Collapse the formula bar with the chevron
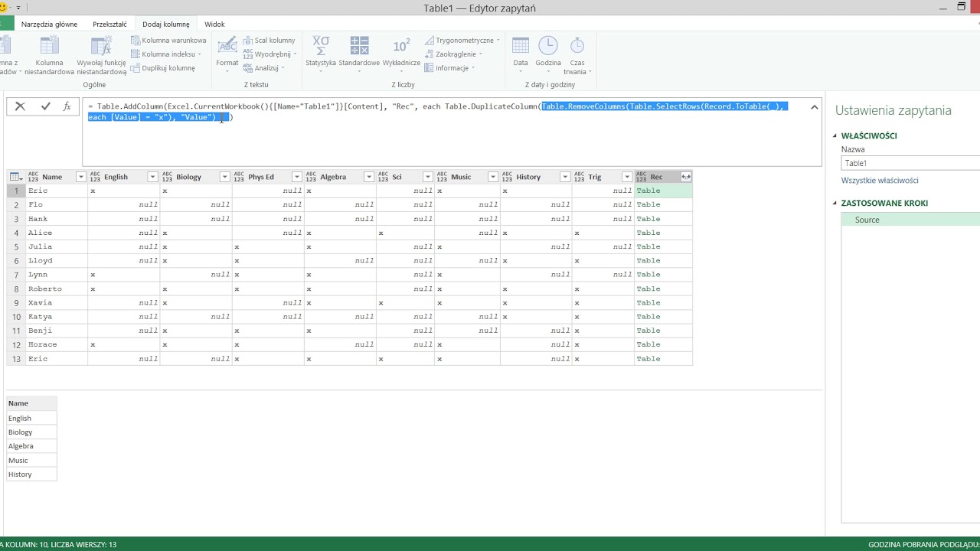980x551 pixels. pos(814,107)
